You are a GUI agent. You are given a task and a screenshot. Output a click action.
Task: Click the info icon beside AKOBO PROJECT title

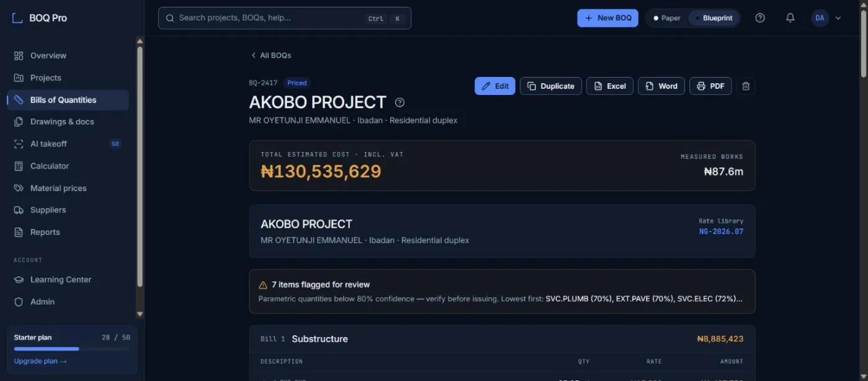(400, 102)
